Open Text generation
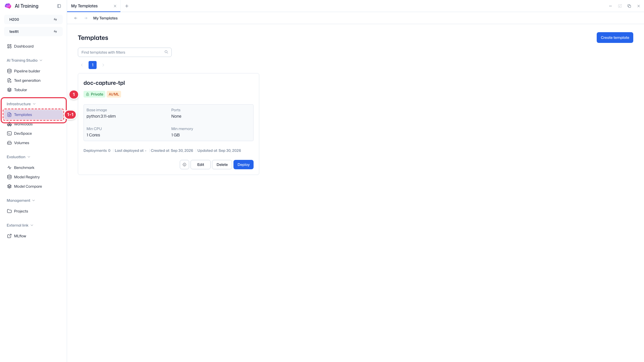 [x=33, y=80]
